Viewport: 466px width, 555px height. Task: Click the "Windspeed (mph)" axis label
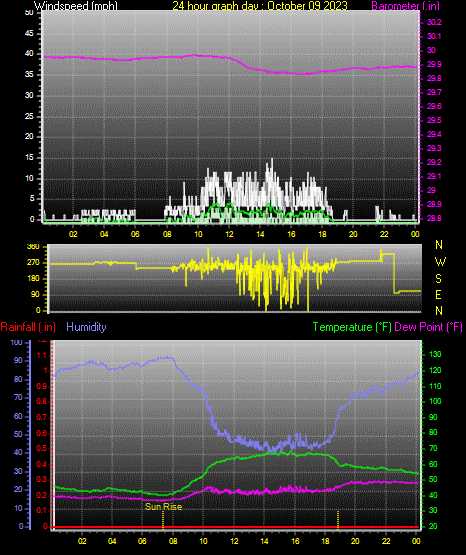[76, 6]
